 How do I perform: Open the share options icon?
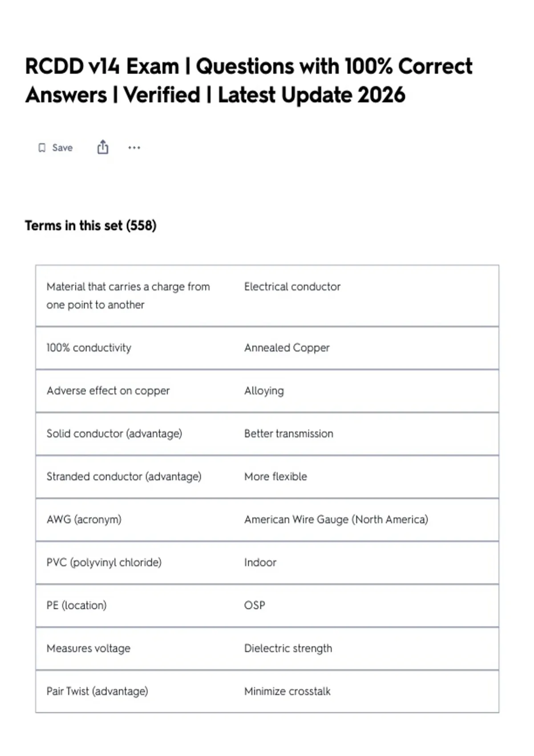[103, 147]
